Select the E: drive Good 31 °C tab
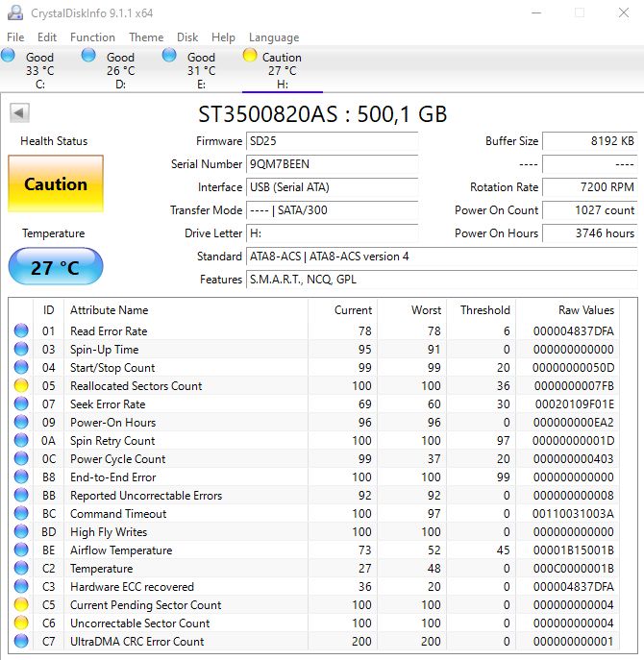Image resolution: width=644 pixels, height=660 pixels. 201,69
